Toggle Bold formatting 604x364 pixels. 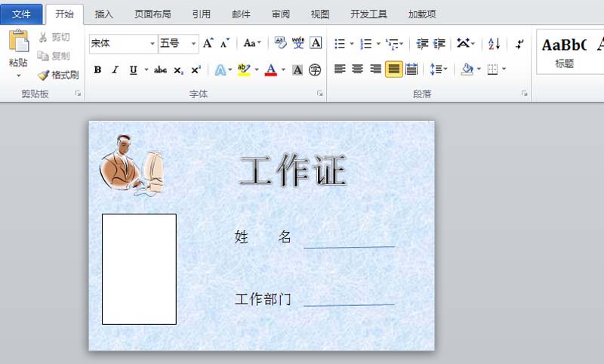(97, 70)
